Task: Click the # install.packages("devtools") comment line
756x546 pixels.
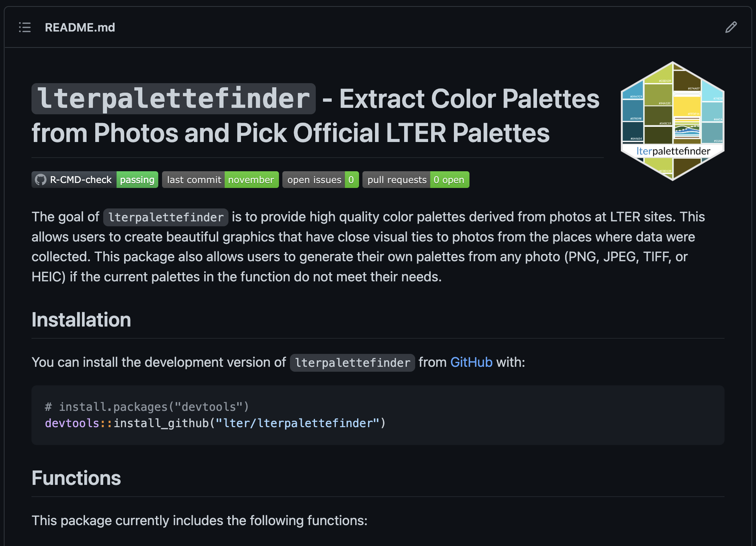Action: [147, 407]
